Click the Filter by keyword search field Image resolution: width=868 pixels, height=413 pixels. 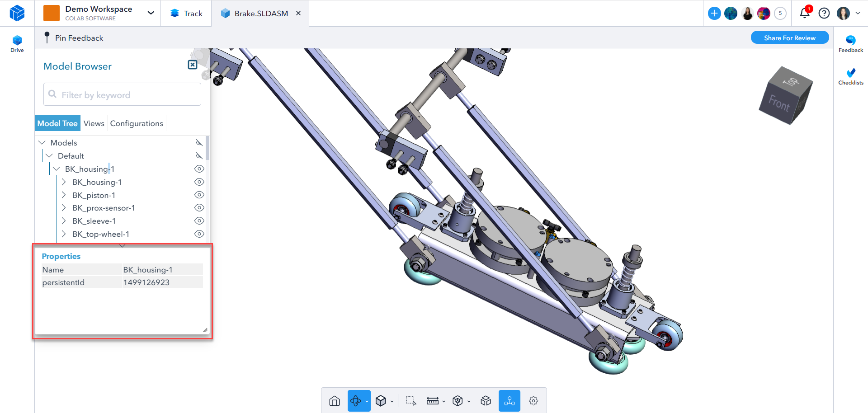[122, 94]
